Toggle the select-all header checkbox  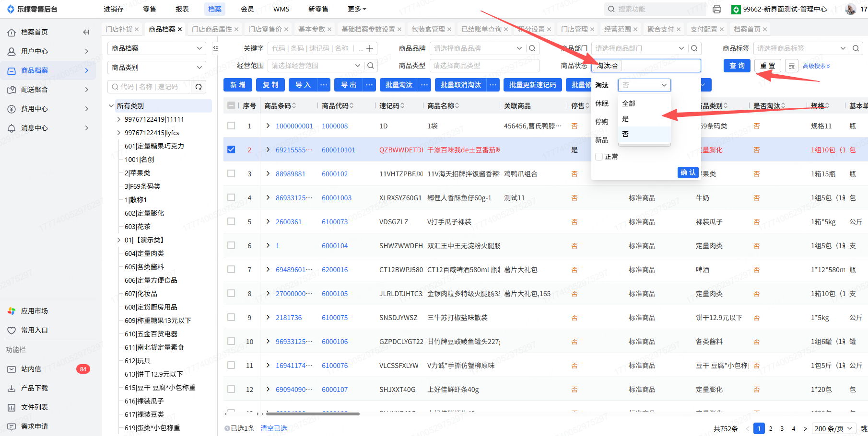(231, 106)
